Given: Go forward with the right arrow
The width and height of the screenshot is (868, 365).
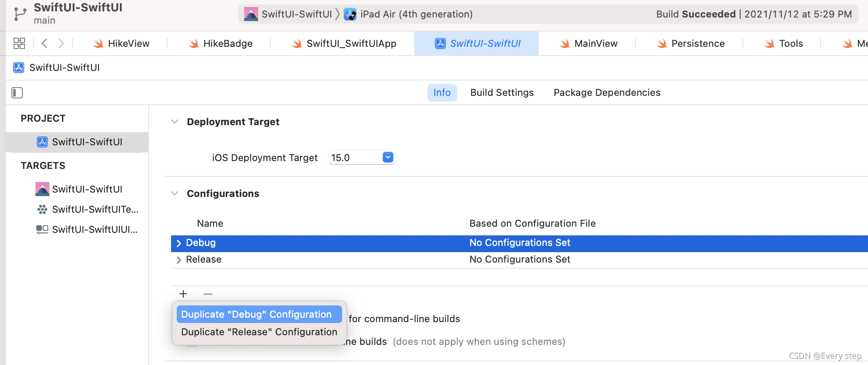Looking at the screenshot, I should point(61,43).
